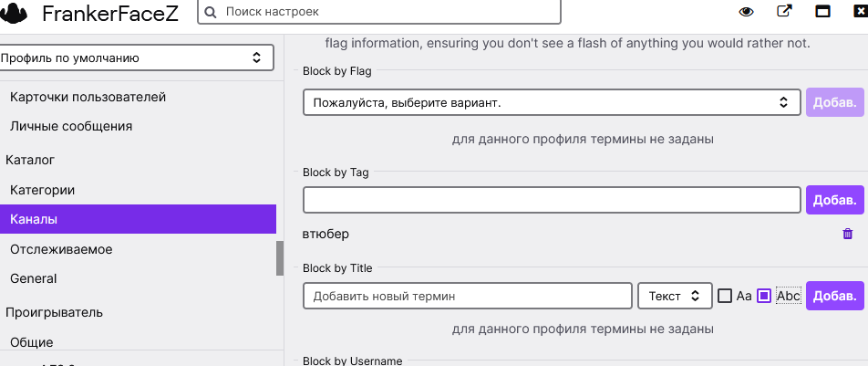
Task: Click the Block by Tag text field
Action: pyautogui.click(x=551, y=199)
